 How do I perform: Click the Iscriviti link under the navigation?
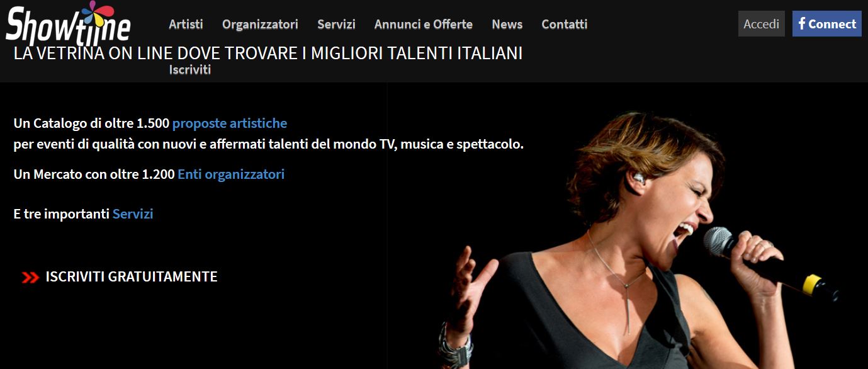tap(190, 70)
